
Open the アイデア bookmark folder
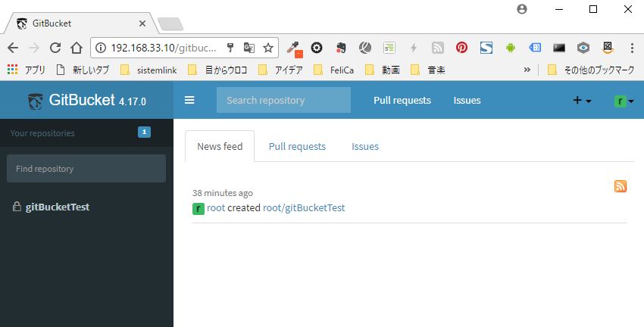click(x=281, y=70)
